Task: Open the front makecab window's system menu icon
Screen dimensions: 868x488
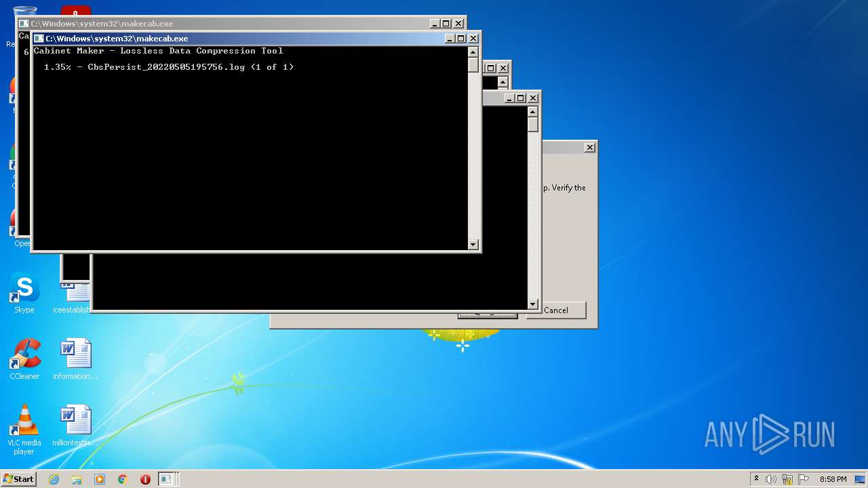Action: (x=39, y=39)
